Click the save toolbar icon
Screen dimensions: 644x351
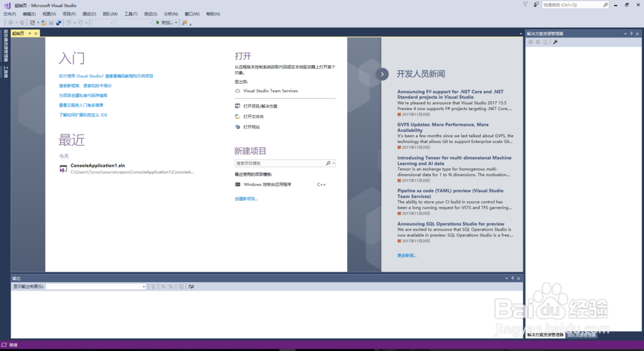pyautogui.click(x=52, y=23)
